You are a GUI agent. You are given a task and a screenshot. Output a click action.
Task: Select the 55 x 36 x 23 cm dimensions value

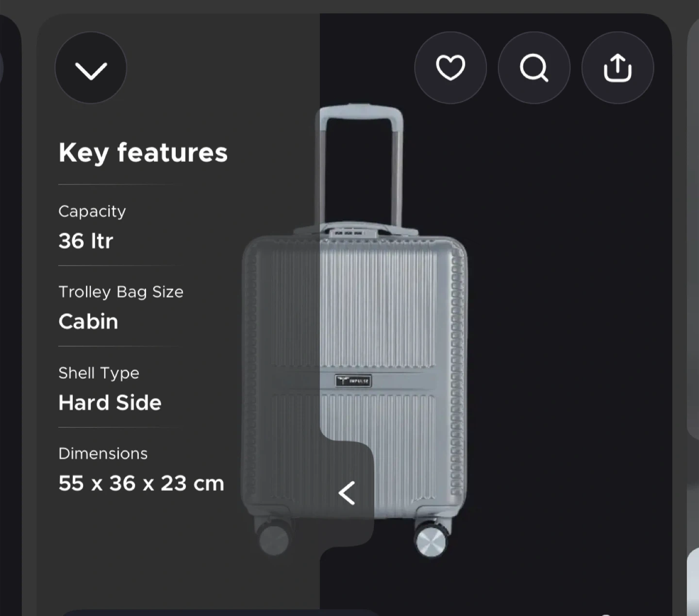pyautogui.click(x=141, y=483)
